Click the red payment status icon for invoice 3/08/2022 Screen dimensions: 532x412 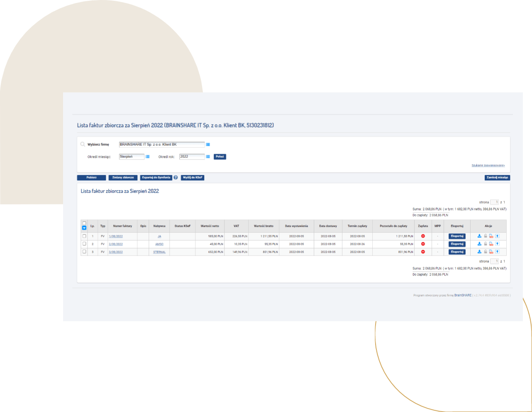pyautogui.click(x=423, y=252)
